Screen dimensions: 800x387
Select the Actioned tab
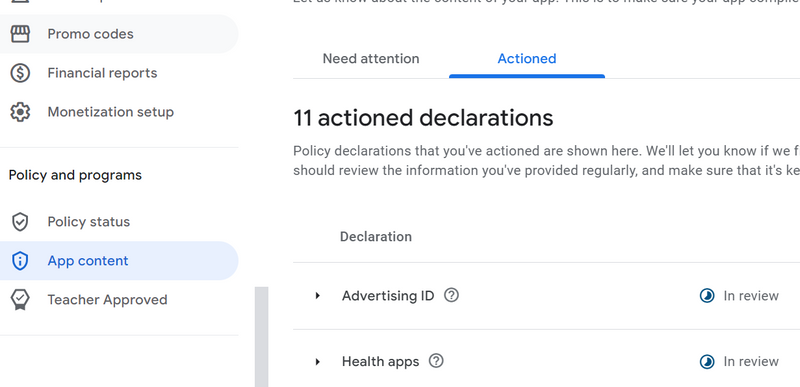tap(527, 59)
